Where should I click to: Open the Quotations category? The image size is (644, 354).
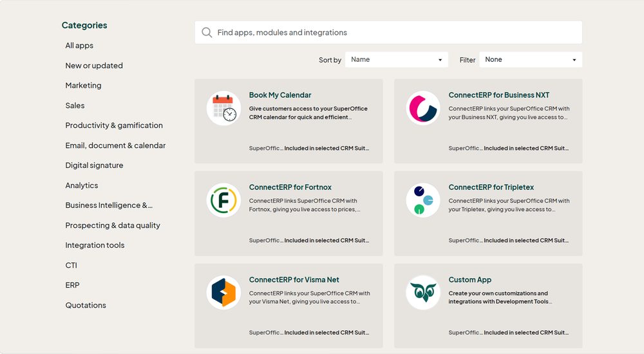[86, 305]
